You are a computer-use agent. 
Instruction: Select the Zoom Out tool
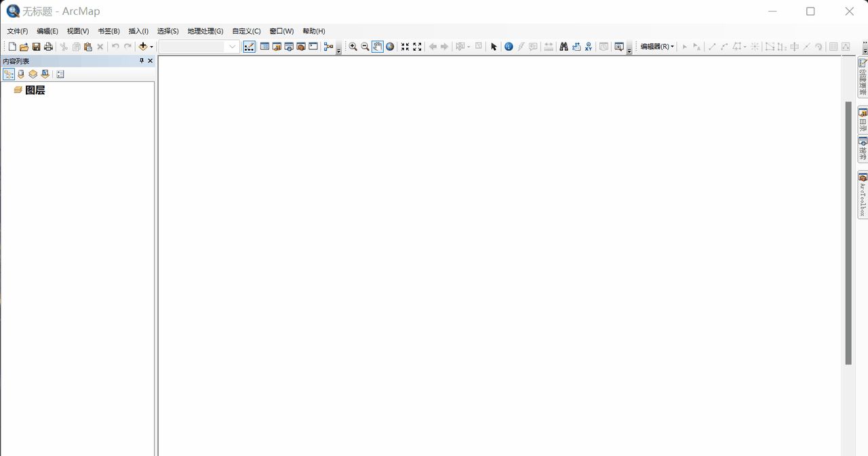click(x=365, y=47)
